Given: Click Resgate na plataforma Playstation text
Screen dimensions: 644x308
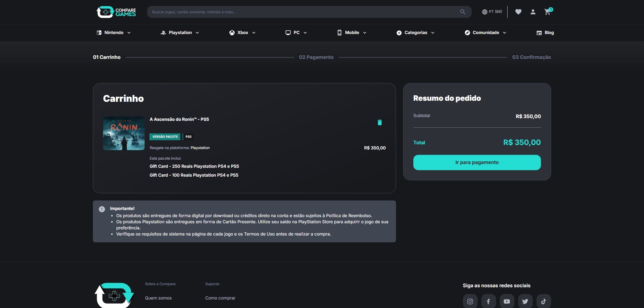Looking at the screenshot, I should pos(180,148).
